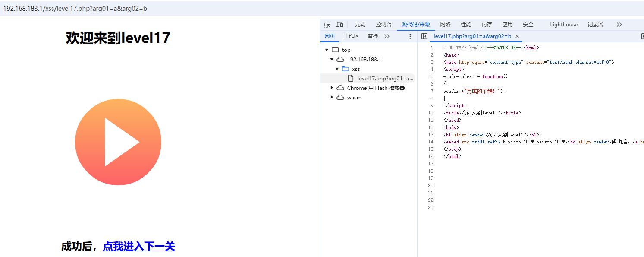Viewport: 644px width, 257px height.
Task: Switch to the 内存 tab
Action: point(487,25)
